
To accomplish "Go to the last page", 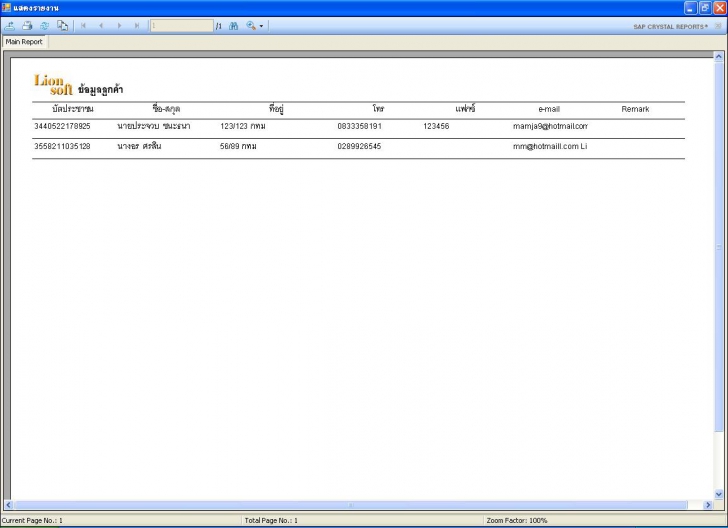I will point(137,26).
